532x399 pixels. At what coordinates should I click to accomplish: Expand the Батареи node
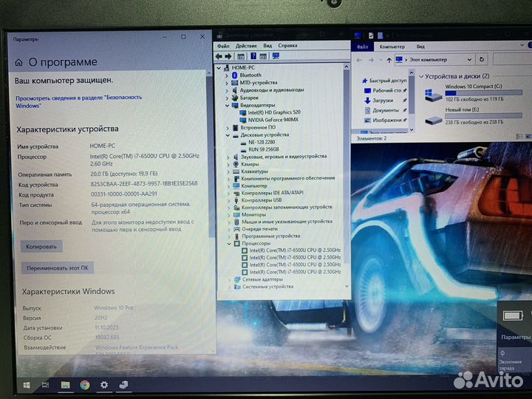227,98
